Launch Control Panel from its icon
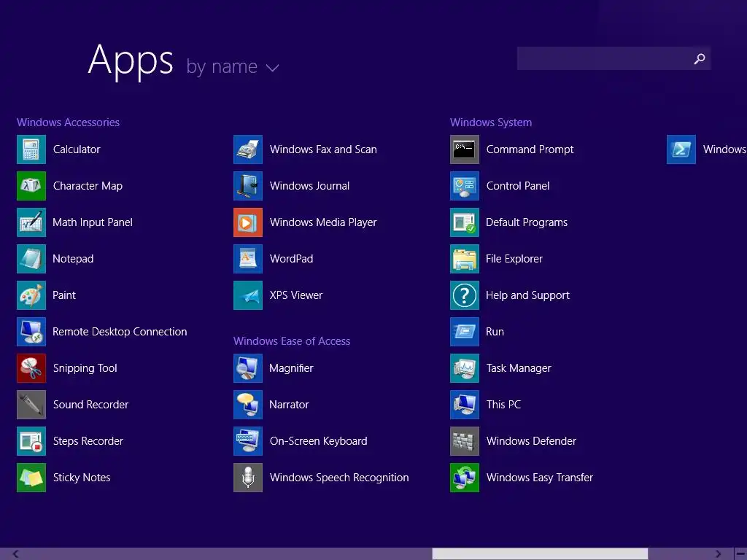This screenshot has height=560, width=747. pos(465,186)
